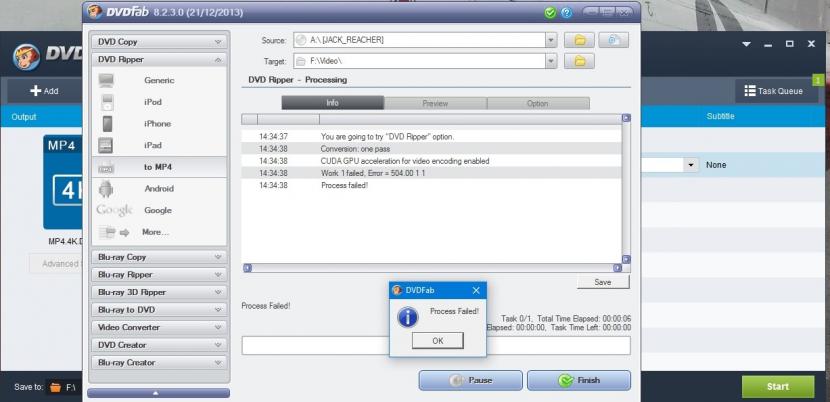
Task: Switch to the Option tab
Action: [x=538, y=103]
